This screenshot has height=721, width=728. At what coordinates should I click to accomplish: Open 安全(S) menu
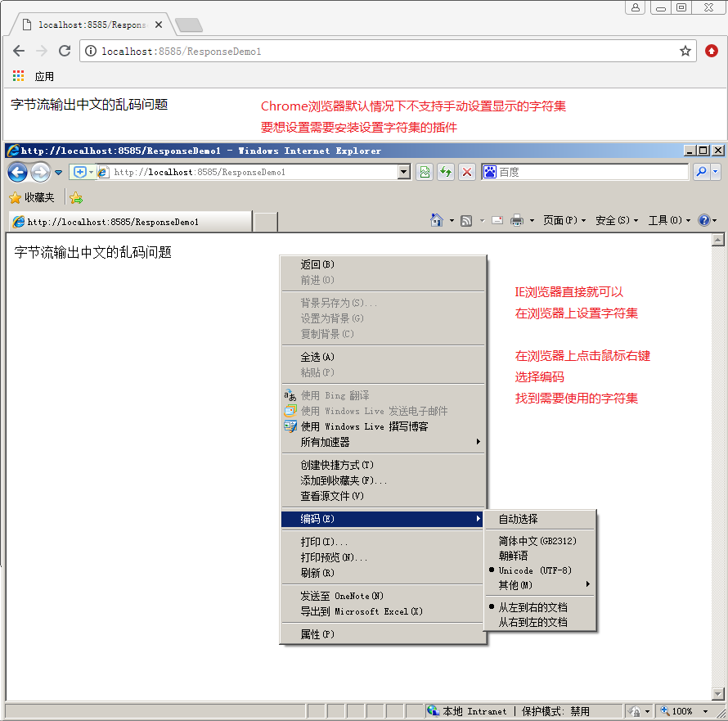click(x=617, y=220)
